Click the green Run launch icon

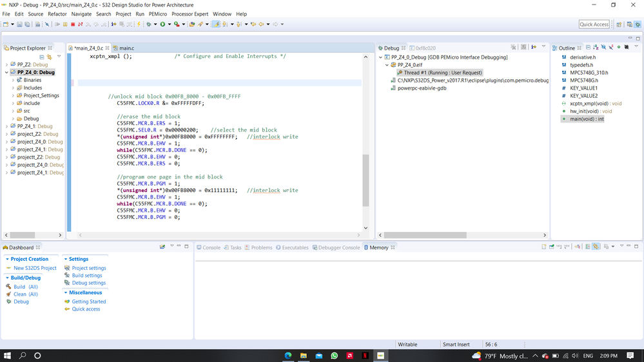[162, 24]
